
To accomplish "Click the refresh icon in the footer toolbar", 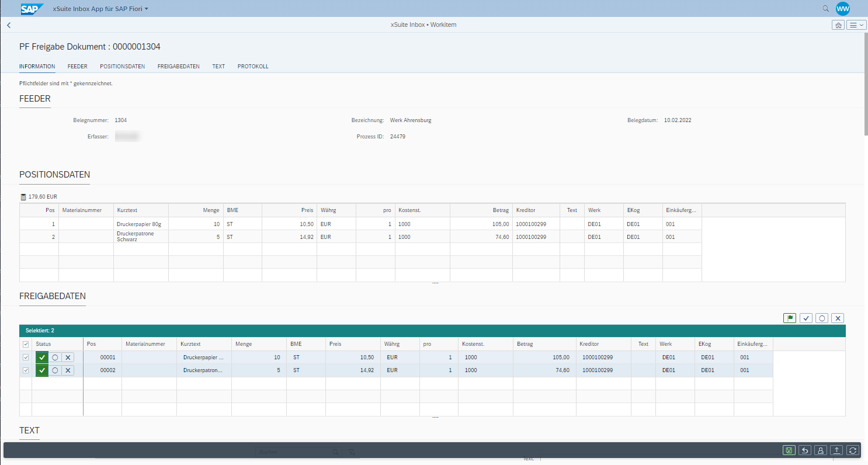I will pos(852,450).
